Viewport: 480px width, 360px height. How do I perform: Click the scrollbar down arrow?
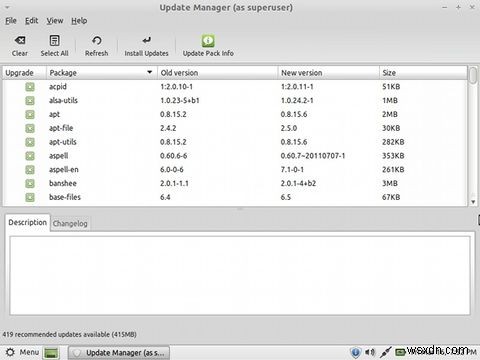(473, 202)
